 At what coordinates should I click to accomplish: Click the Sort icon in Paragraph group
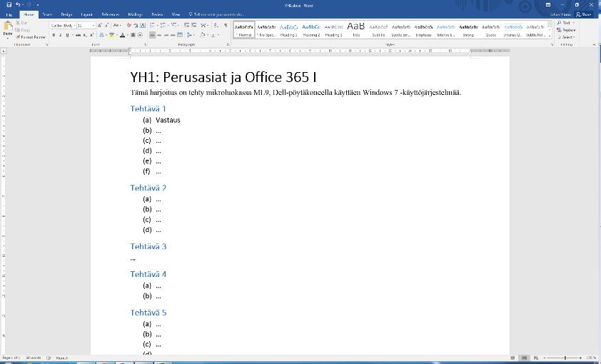point(216,25)
